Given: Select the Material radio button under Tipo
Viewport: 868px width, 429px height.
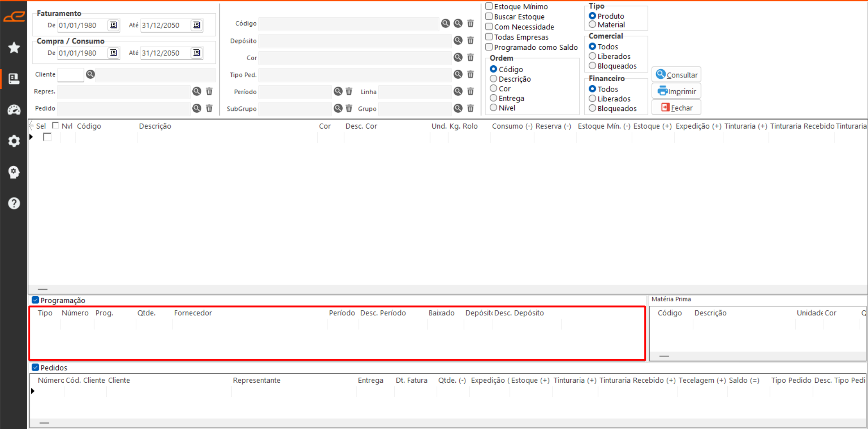Looking at the screenshot, I should (592, 24).
